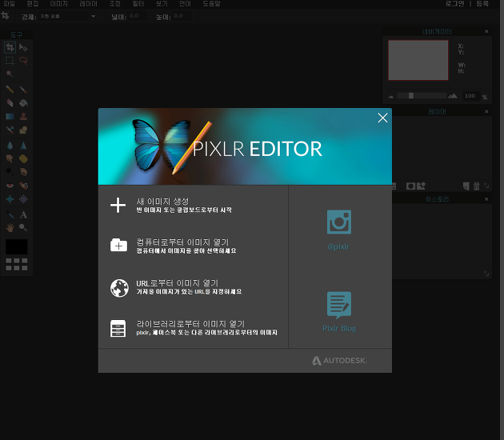Close the 네비게이터 panel
504x440 pixels.
pyautogui.click(x=486, y=31)
